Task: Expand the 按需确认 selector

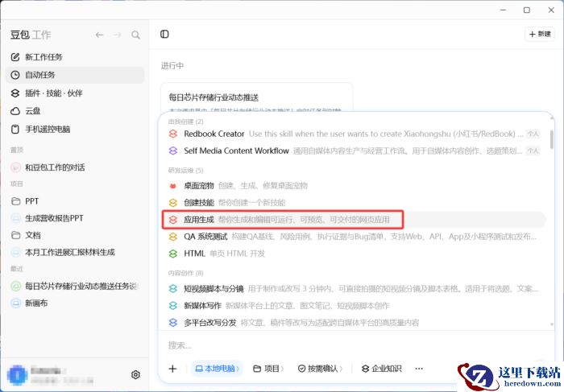Action: (x=320, y=369)
